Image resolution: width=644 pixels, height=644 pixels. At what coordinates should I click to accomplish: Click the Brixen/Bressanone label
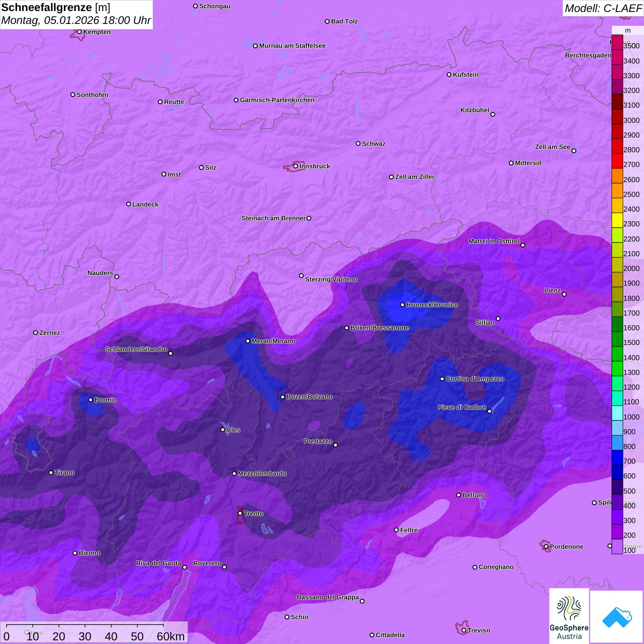click(x=379, y=328)
